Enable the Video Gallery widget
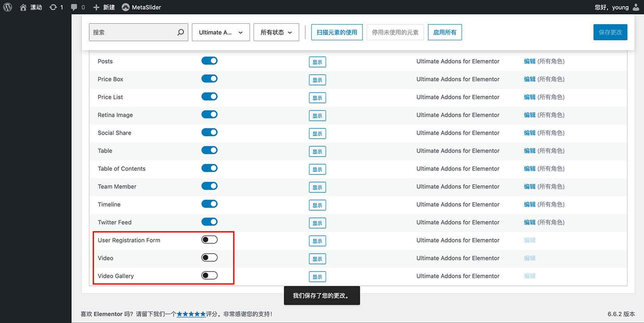This screenshot has height=323, width=644. (209, 276)
